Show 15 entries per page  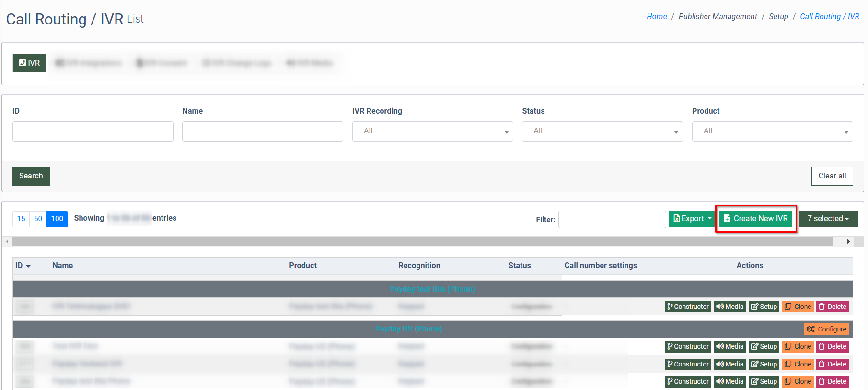[x=21, y=219]
